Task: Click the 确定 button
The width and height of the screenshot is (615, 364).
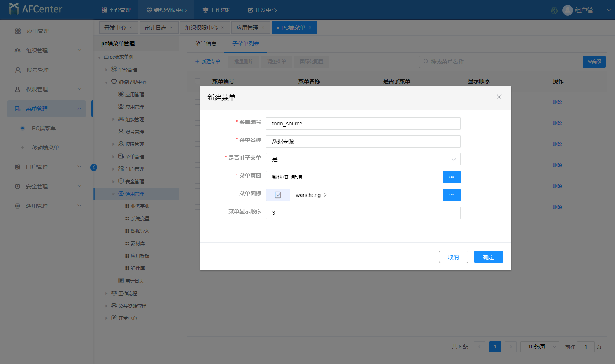Action: click(488, 257)
